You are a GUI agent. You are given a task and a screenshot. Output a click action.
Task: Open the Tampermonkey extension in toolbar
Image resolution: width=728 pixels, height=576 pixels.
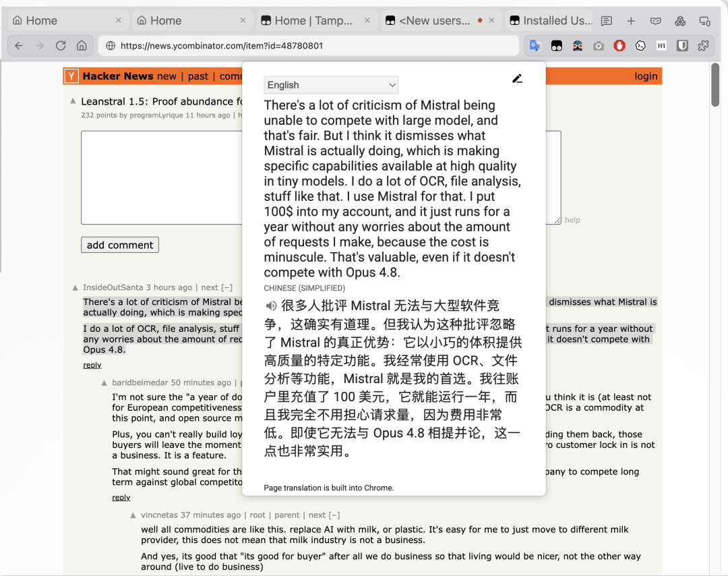tap(556, 45)
